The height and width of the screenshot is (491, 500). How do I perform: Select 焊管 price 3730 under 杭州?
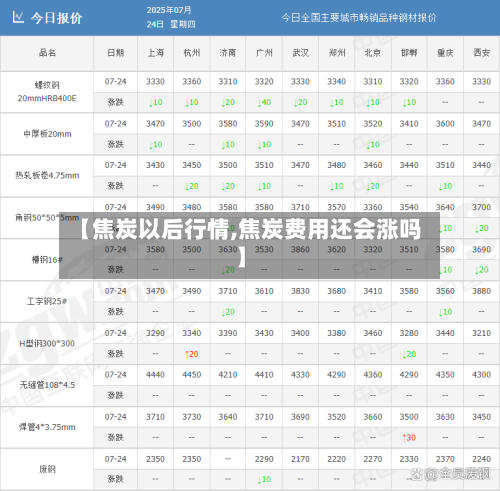(x=192, y=417)
